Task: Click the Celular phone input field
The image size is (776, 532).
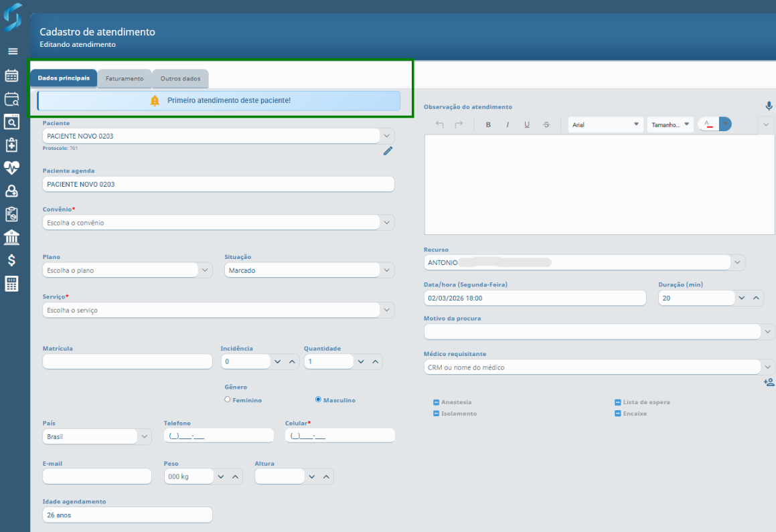Action: (339, 436)
